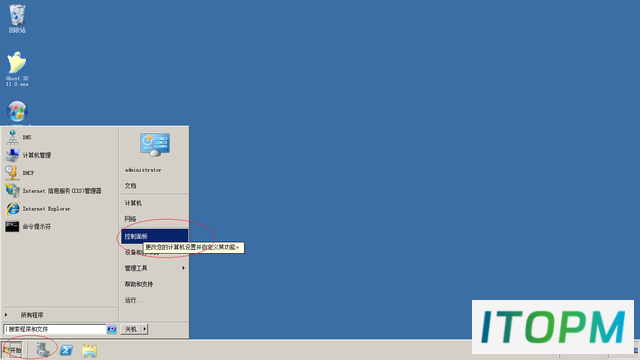Open Windows PowerShell from the taskbar

tap(66, 350)
